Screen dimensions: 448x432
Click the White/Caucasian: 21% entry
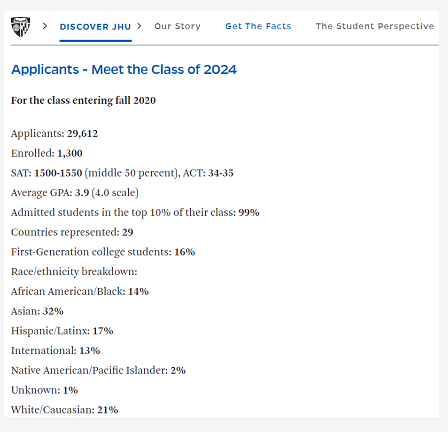(65, 410)
